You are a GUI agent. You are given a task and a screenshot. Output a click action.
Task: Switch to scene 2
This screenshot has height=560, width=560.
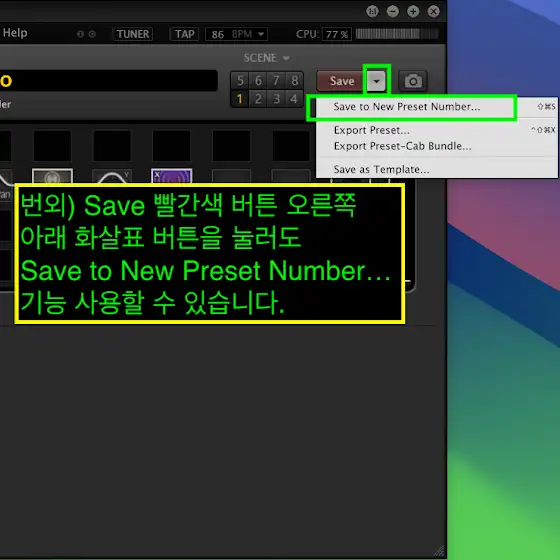coord(258,99)
